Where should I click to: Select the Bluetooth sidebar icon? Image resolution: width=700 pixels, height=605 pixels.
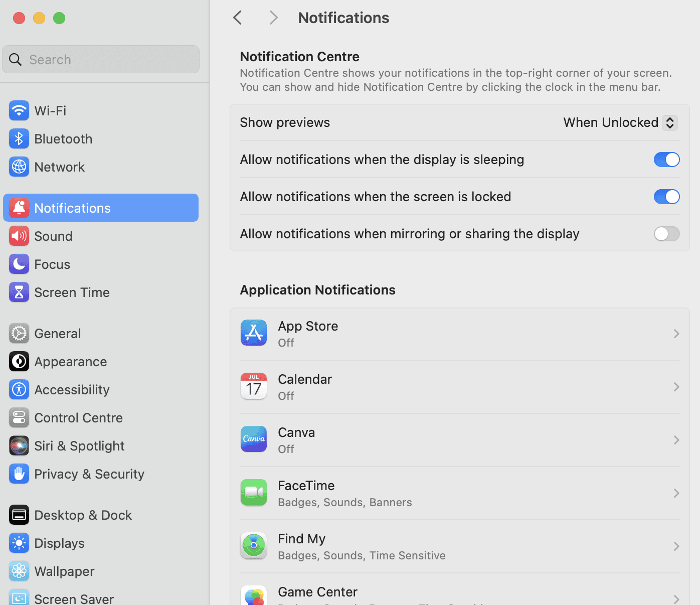point(19,139)
